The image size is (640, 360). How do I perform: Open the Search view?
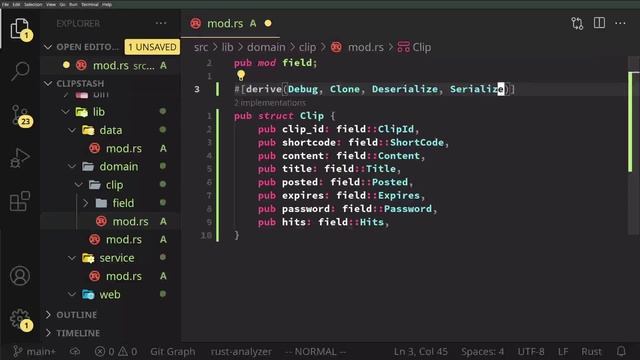click(x=20, y=71)
